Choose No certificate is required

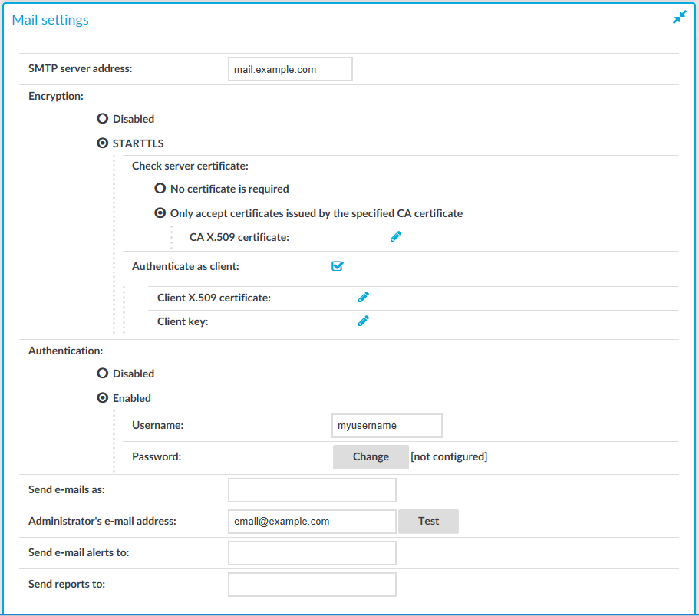tap(160, 189)
